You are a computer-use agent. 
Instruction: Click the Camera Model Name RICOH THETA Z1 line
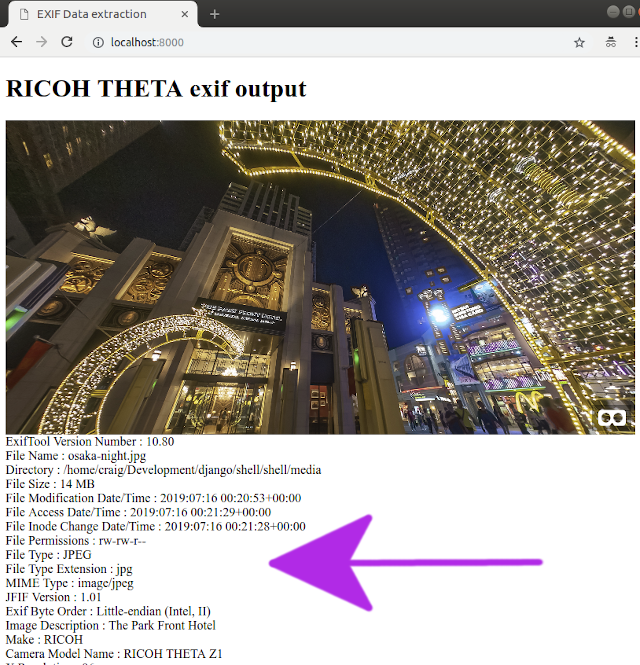click(114, 654)
